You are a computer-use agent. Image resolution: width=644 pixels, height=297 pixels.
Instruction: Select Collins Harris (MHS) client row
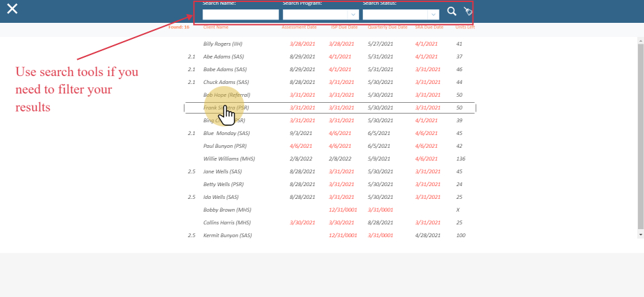(x=227, y=222)
